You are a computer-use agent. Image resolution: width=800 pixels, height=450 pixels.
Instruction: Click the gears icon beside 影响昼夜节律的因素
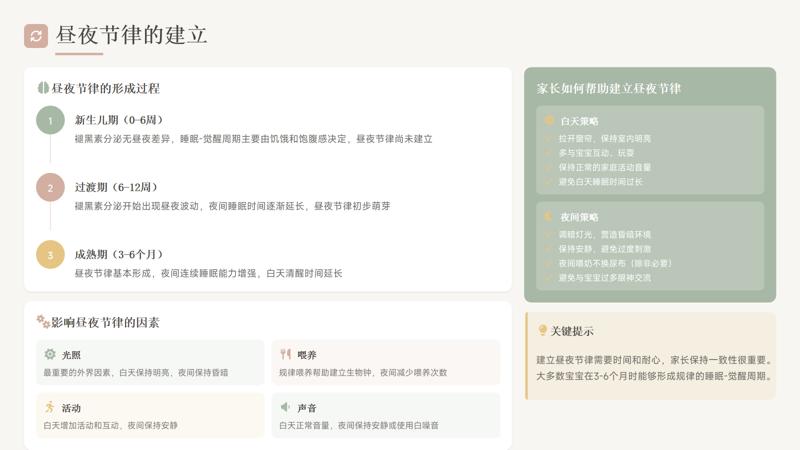pyautogui.click(x=43, y=322)
